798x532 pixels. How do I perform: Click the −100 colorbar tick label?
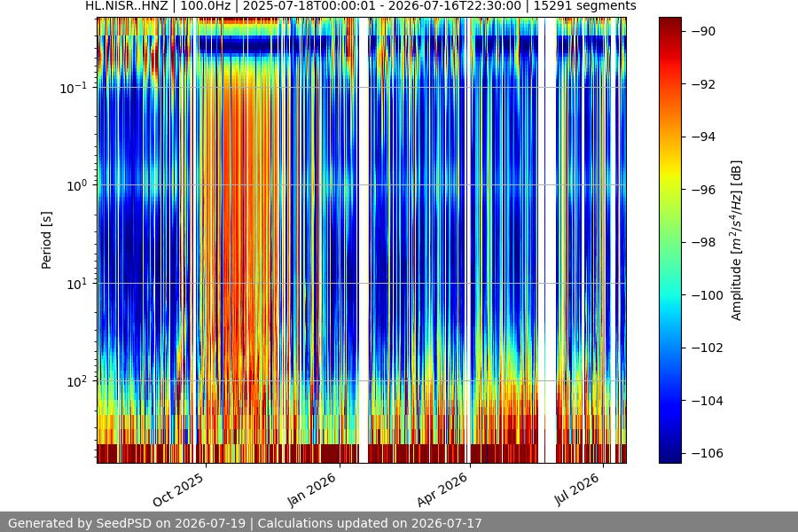coord(707,294)
